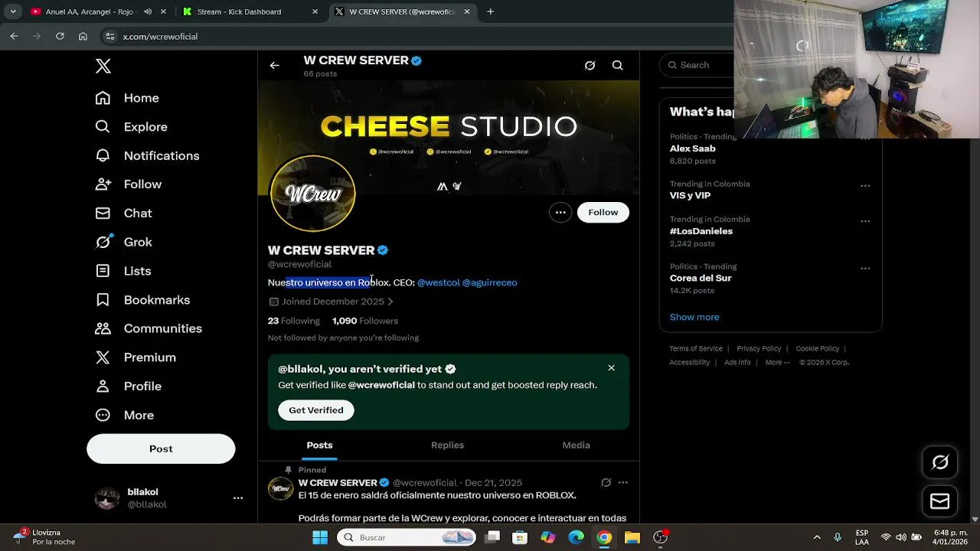The image size is (980, 551).
Task: View 23 Following list
Action: 294,321
